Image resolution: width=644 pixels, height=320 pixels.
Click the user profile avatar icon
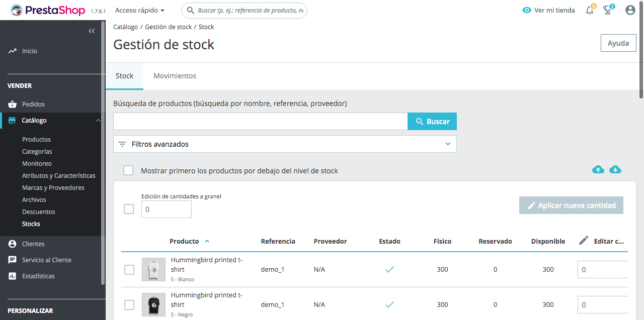click(x=630, y=10)
